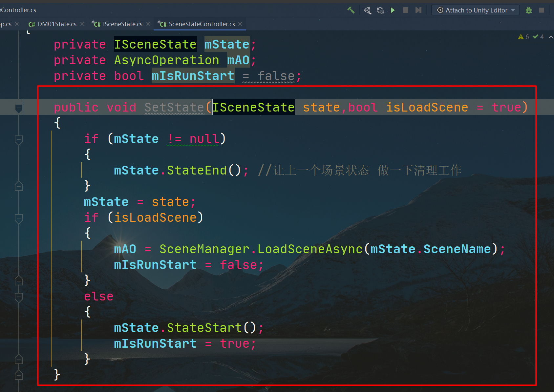Switch to the ISceneState.cs tab
Viewport: 554px width, 392px height.
pyautogui.click(x=122, y=24)
